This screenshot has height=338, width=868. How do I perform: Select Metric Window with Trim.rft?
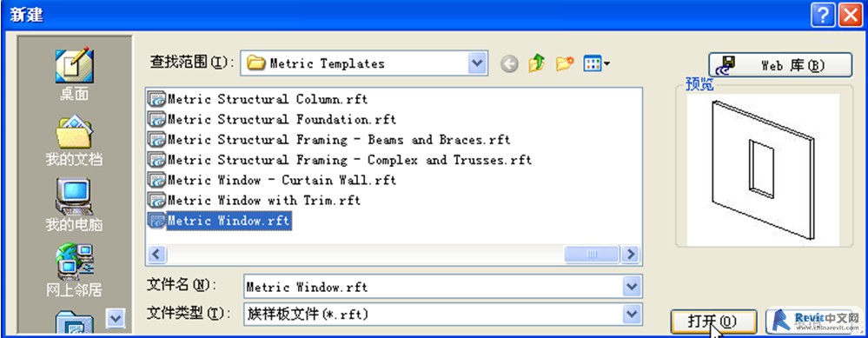pyautogui.click(x=264, y=200)
